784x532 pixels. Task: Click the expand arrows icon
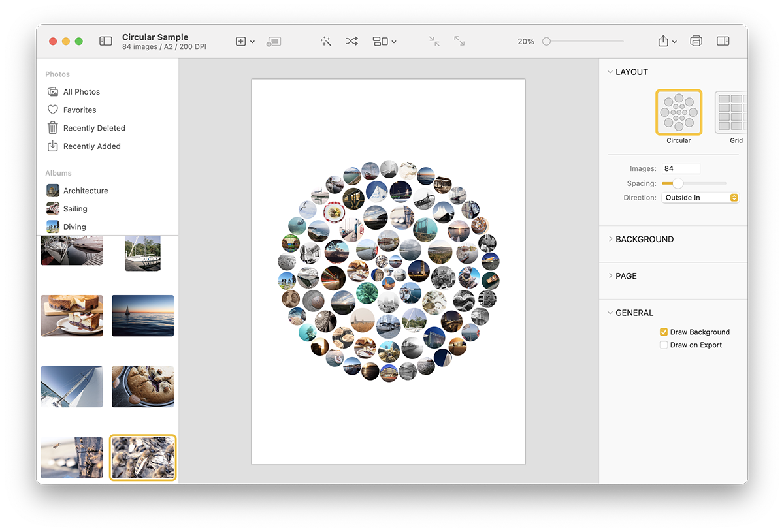[459, 41]
